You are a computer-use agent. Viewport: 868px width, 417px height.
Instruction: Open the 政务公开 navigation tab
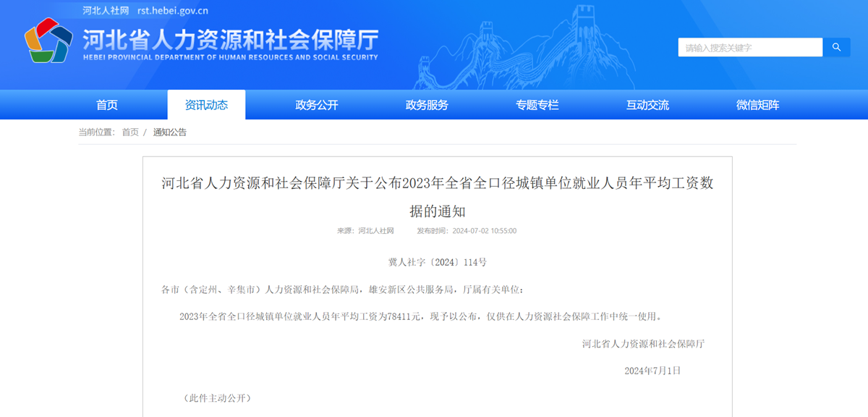tap(317, 105)
